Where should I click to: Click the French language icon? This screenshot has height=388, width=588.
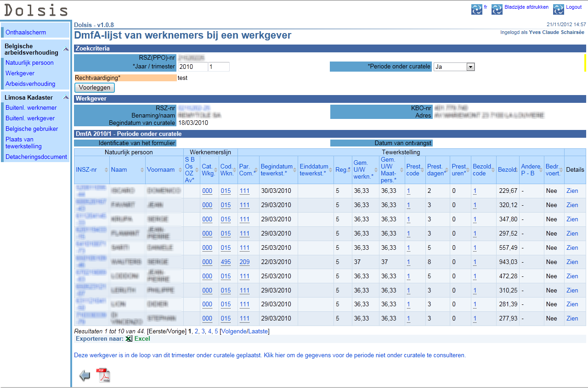[476, 9]
